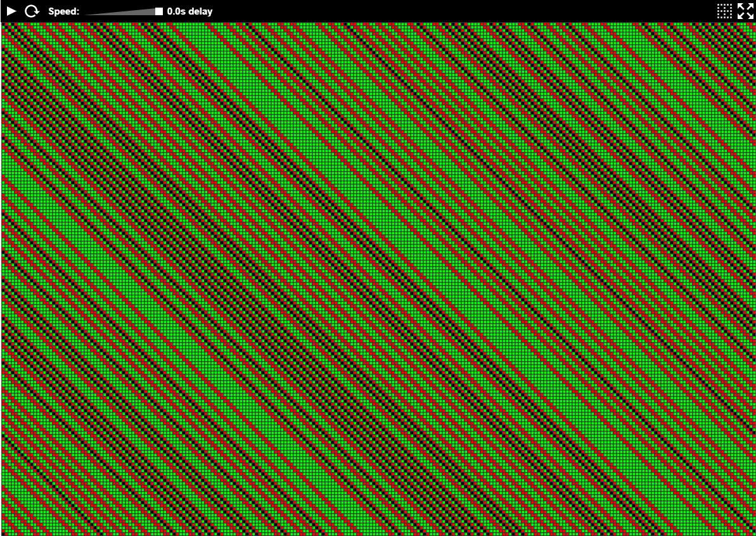Image resolution: width=756 pixels, height=536 pixels.
Task: Click the reset circular arrow icon
Action: [x=32, y=11]
